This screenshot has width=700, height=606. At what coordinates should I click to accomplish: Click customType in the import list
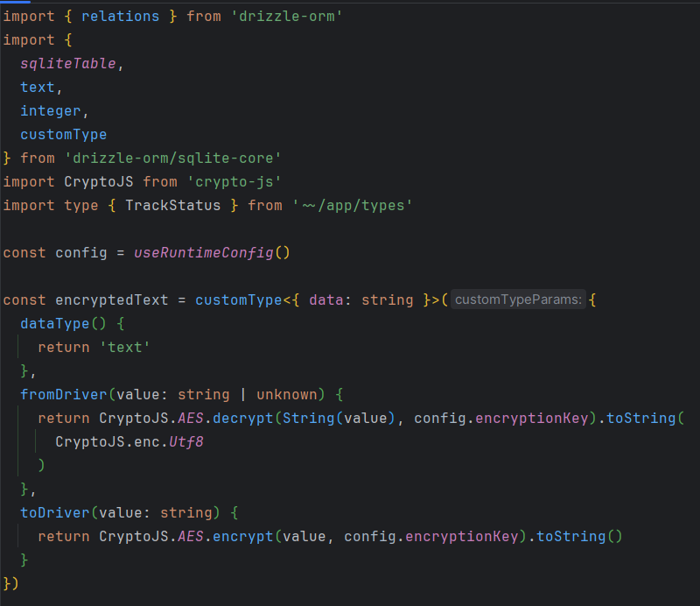click(x=63, y=135)
